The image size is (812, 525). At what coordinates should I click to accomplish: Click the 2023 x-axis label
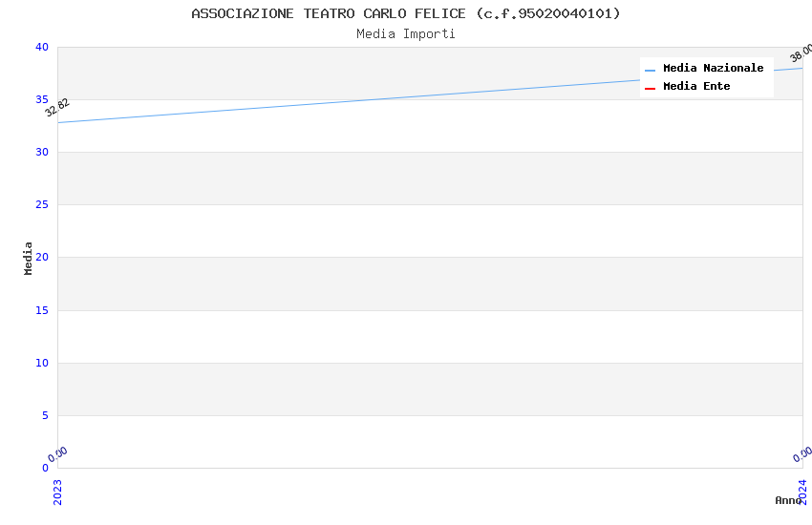57,493
